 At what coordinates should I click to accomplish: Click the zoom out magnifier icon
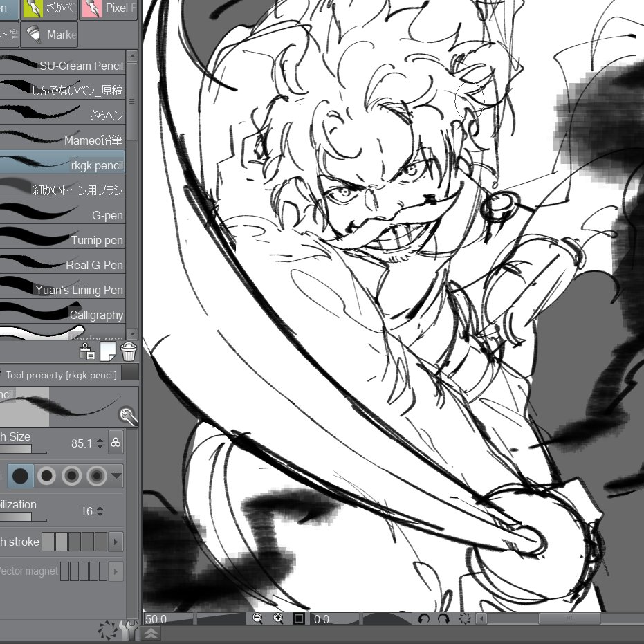coord(257,618)
